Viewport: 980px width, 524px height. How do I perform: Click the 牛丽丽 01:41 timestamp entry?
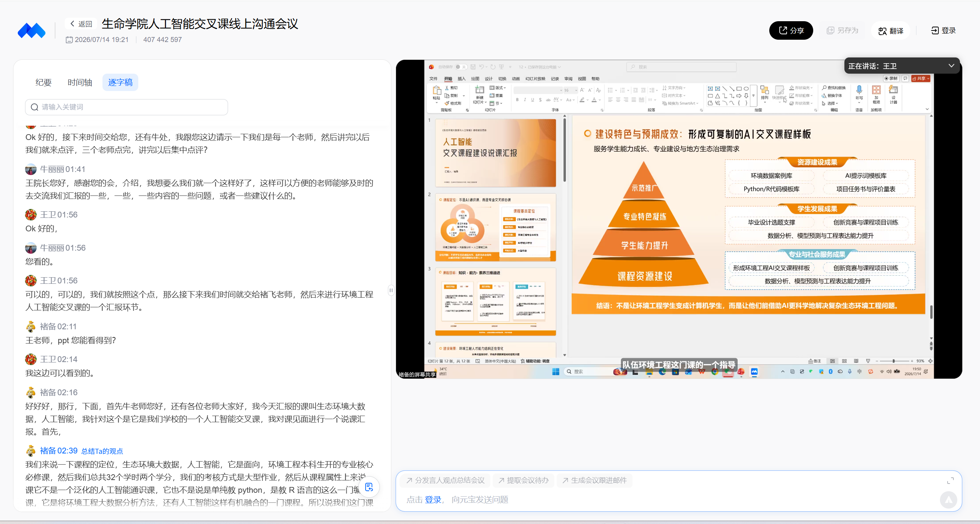(x=63, y=169)
